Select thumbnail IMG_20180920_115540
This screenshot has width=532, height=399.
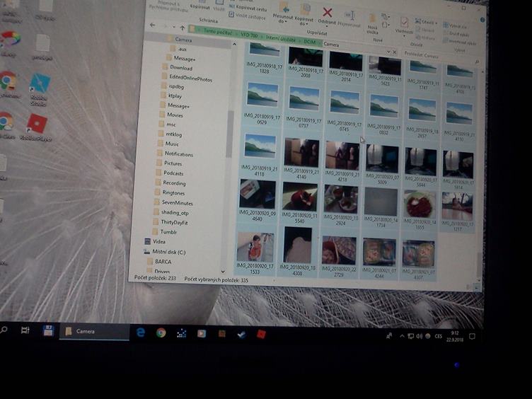click(299, 203)
